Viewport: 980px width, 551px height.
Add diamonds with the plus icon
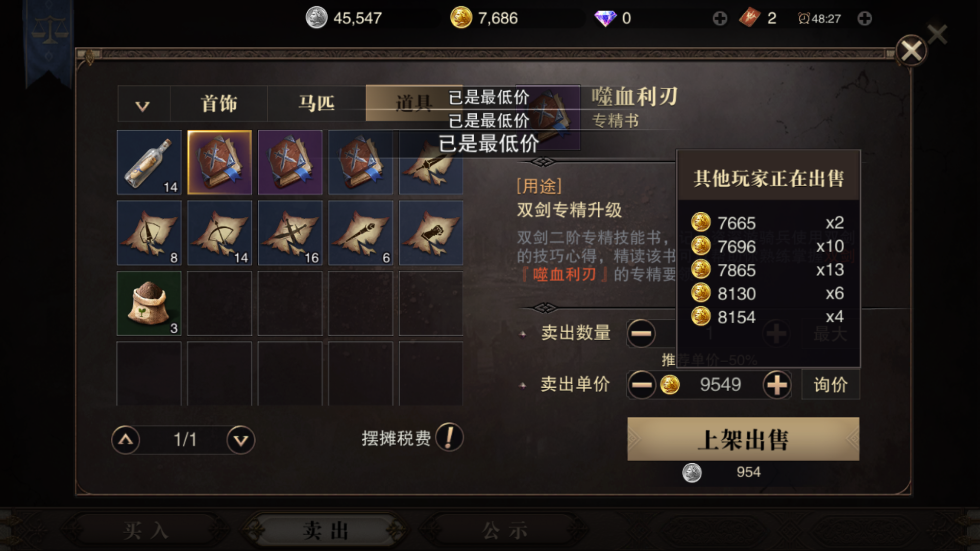(720, 19)
